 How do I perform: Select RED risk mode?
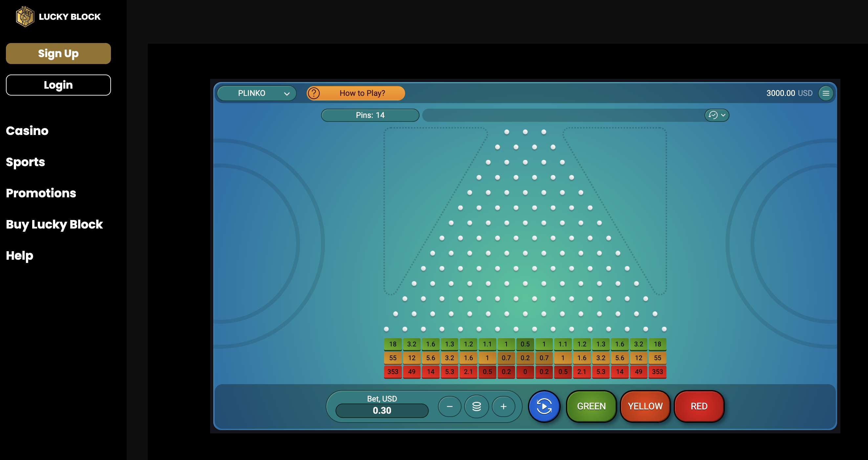tap(699, 406)
